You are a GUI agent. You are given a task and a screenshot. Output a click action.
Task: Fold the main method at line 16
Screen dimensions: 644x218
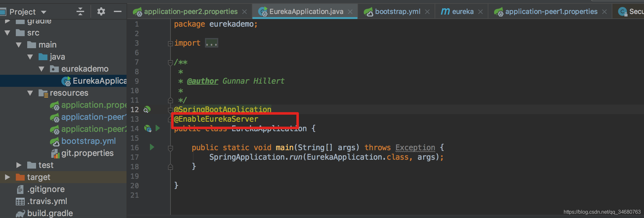[170, 148]
